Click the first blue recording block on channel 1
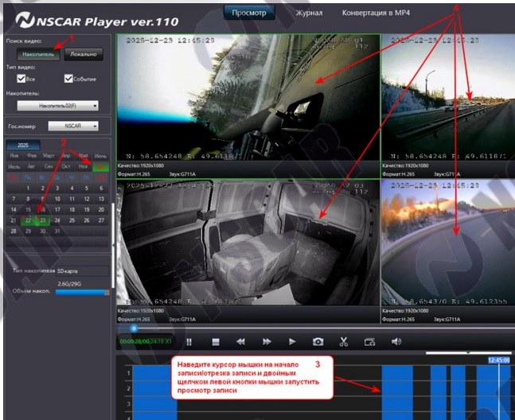This screenshot has width=515, height=420. point(154,373)
